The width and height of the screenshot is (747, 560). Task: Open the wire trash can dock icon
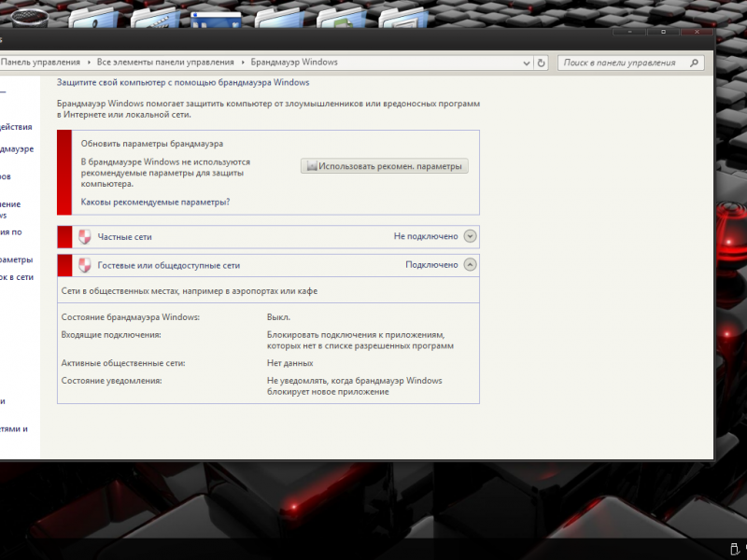pos(30,18)
